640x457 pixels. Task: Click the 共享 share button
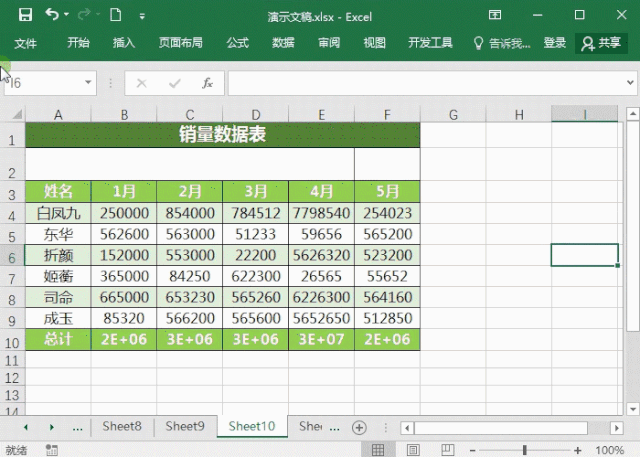[601, 43]
